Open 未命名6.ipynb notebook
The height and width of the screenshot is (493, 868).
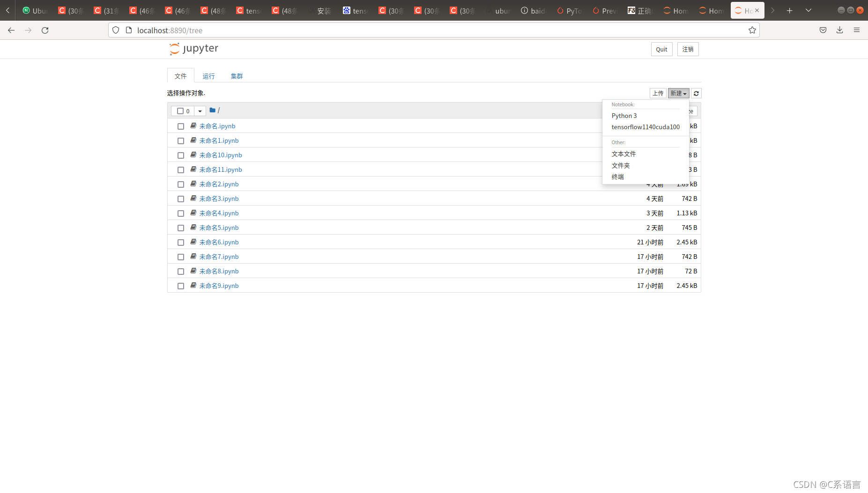click(219, 242)
